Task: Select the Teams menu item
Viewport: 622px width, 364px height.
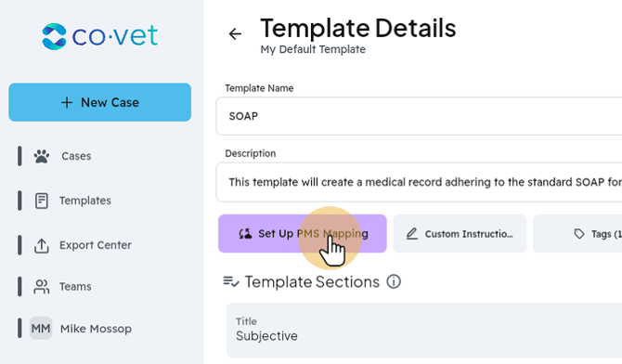Action: click(75, 287)
